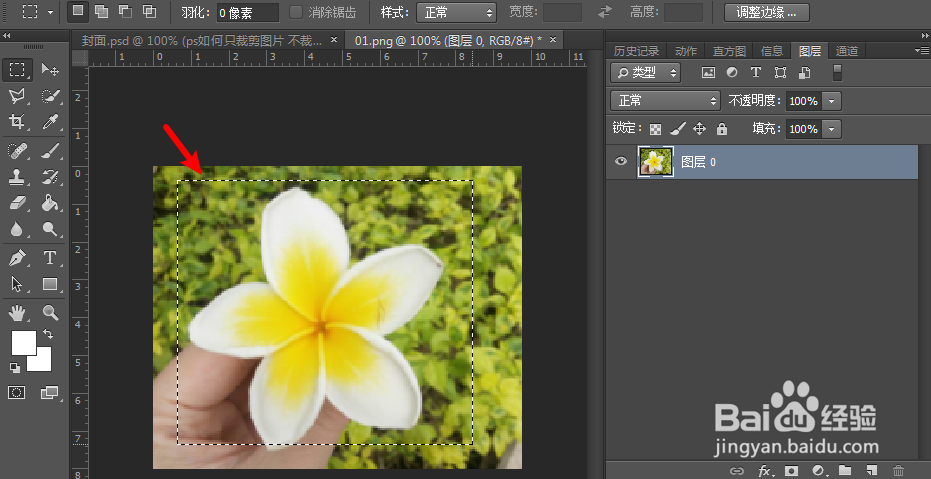This screenshot has height=479, width=931.
Task: Swap the 宽度 and 高度 values
Action: [605, 12]
